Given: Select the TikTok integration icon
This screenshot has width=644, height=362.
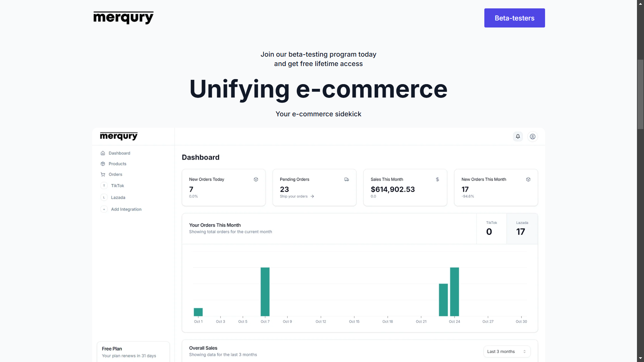Looking at the screenshot, I should pos(104,185).
